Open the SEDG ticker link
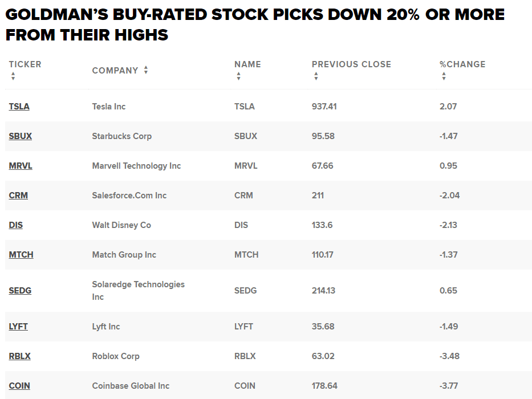This screenshot has height=399, width=532. point(20,291)
